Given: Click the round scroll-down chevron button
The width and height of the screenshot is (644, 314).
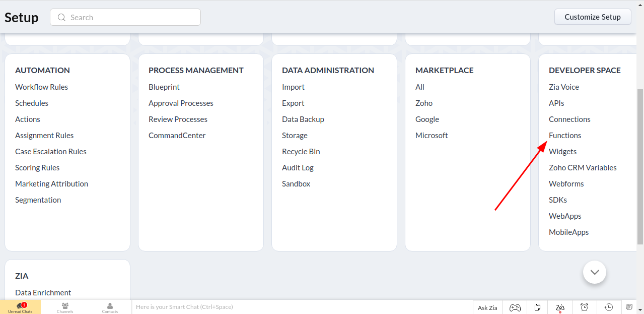Looking at the screenshot, I should tap(595, 272).
